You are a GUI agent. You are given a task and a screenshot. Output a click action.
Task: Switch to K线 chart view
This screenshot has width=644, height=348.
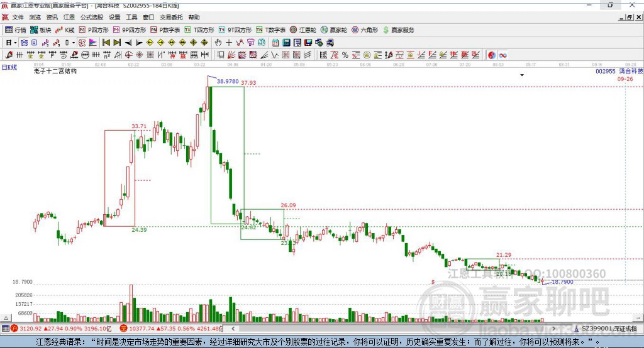click(65, 30)
